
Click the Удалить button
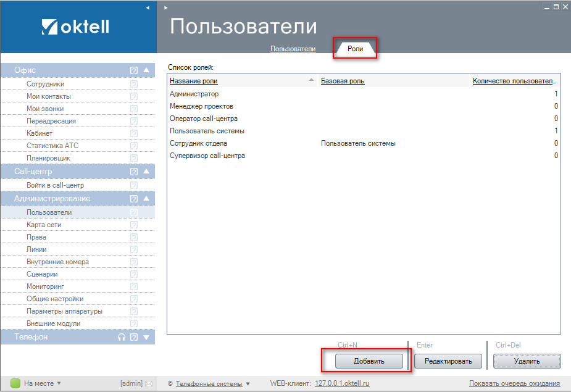(x=527, y=361)
